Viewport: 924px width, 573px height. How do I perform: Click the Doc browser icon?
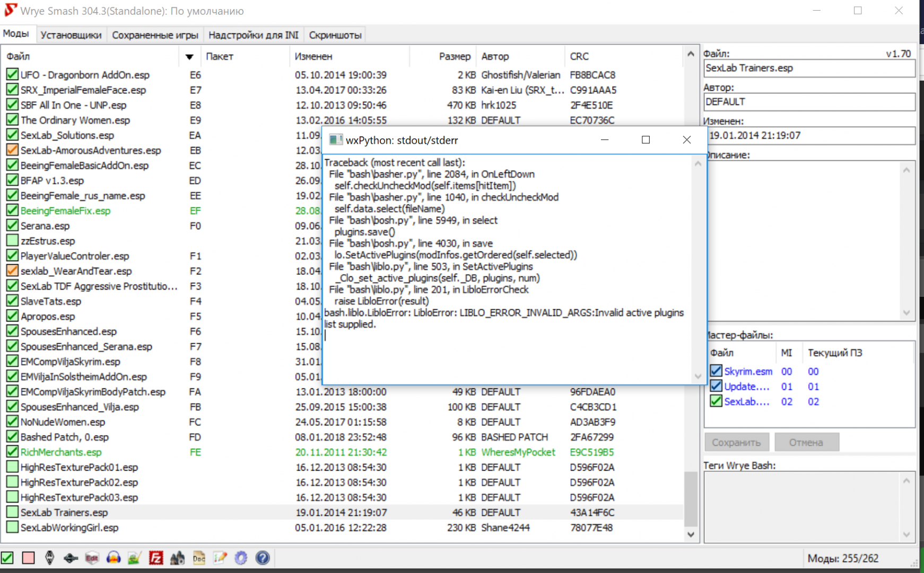(x=199, y=558)
